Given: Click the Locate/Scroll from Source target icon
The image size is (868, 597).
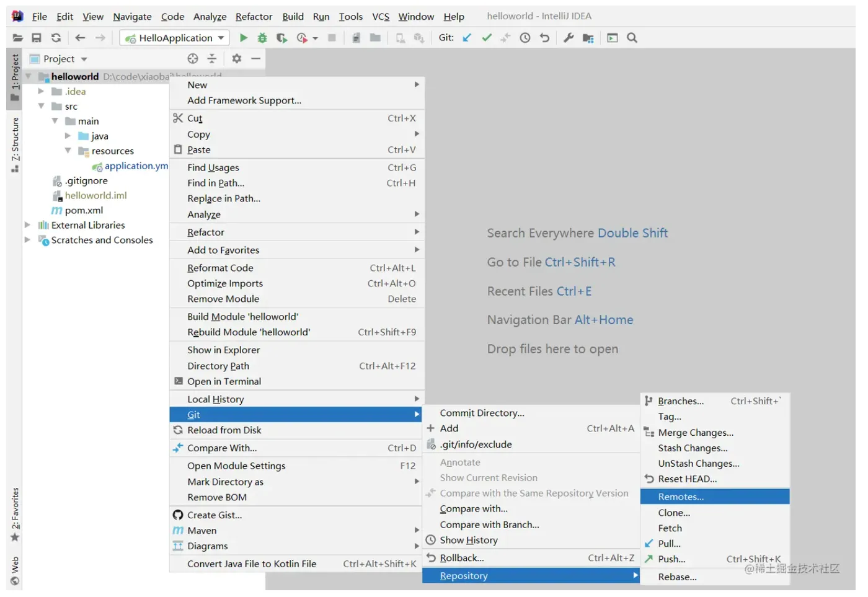Looking at the screenshot, I should tap(193, 58).
